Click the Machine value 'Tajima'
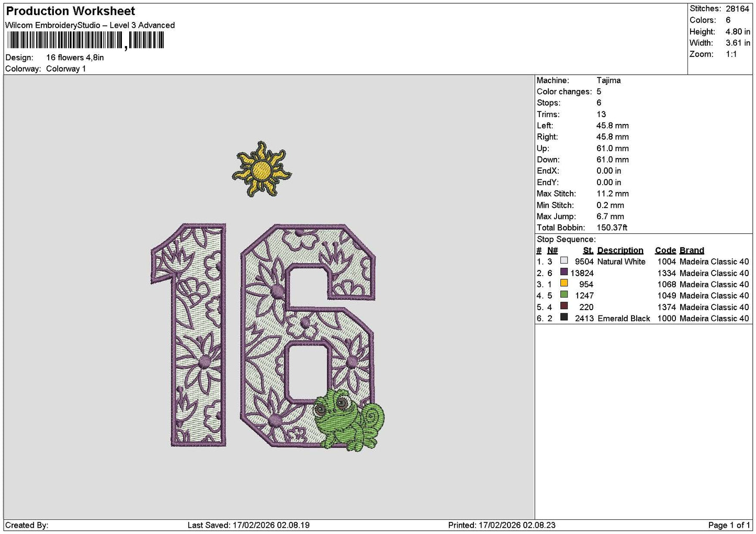756x534 pixels. (x=608, y=80)
